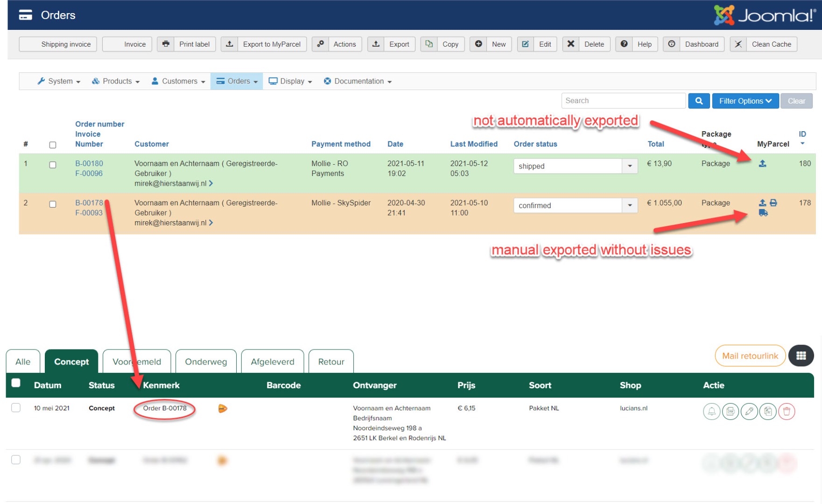Switch to the Onderweg tab
822x504 pixels.
[206, 362]
